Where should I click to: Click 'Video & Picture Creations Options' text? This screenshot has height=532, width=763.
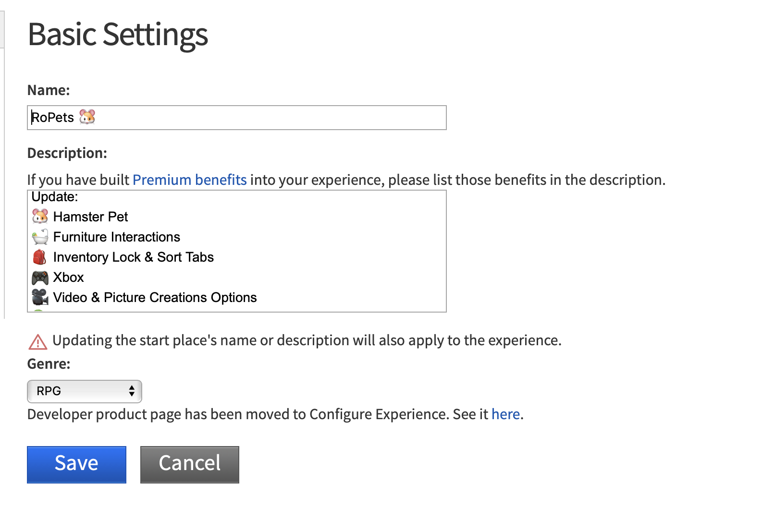tap(155, 298)
